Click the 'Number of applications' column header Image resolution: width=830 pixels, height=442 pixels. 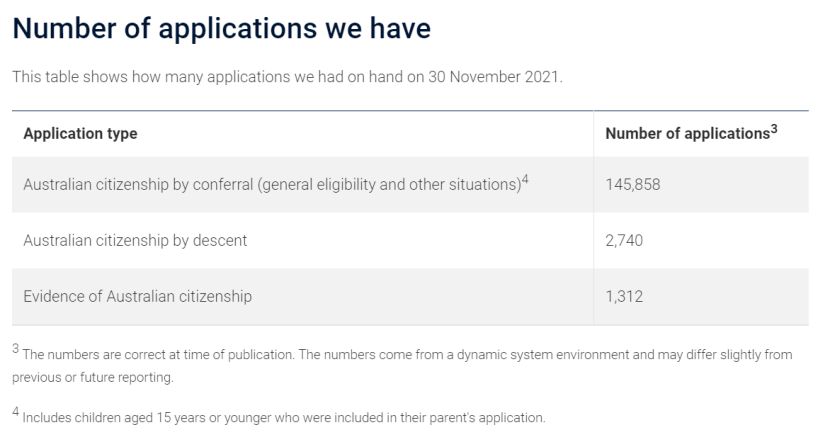(687, 133)
